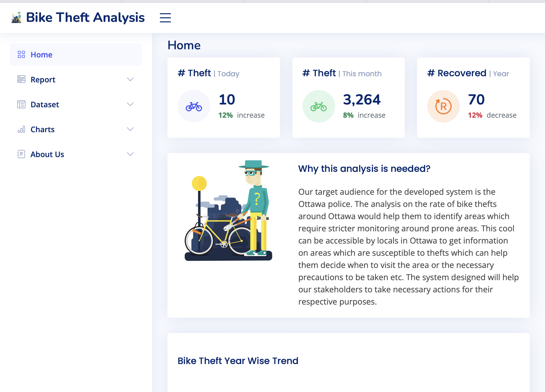
Task: Click the Charts bar graph icon
Action: pos(21,129)
